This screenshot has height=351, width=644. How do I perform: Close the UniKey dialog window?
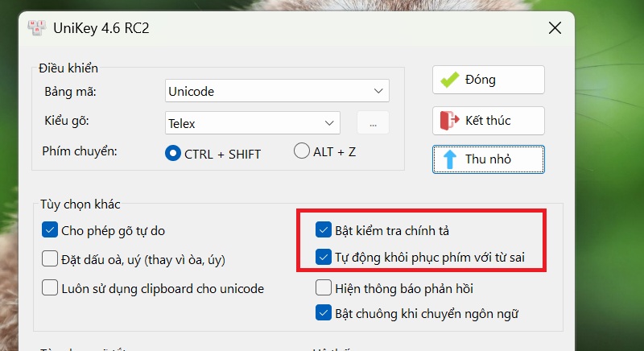tap(555, 28)
